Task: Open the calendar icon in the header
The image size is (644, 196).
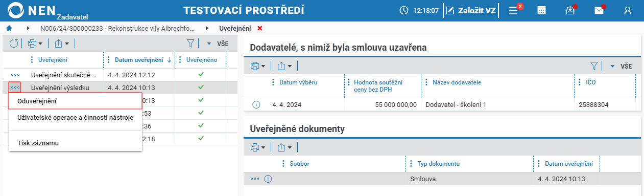Action: click(x=541, y=10)
